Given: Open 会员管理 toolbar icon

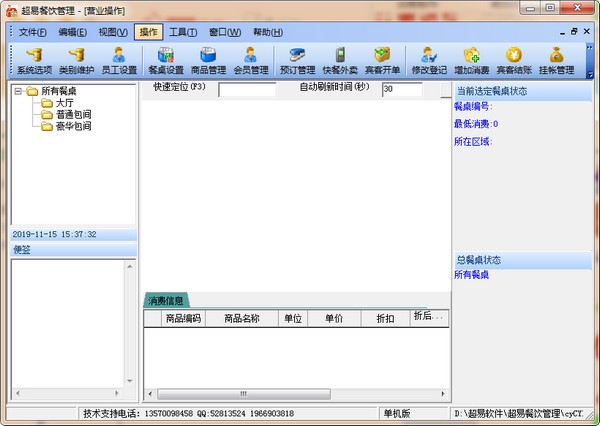Looking at the screenshot, I should coord(250,61).
